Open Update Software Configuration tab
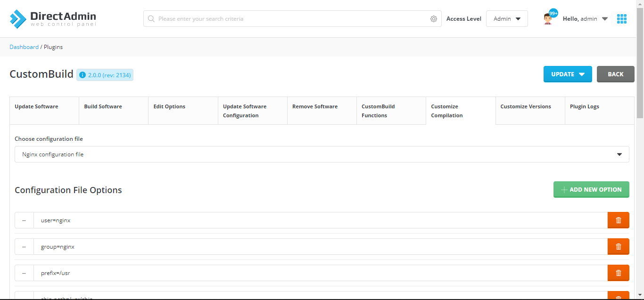The height and width of the screenshot is (300, 644). point(252,111)
